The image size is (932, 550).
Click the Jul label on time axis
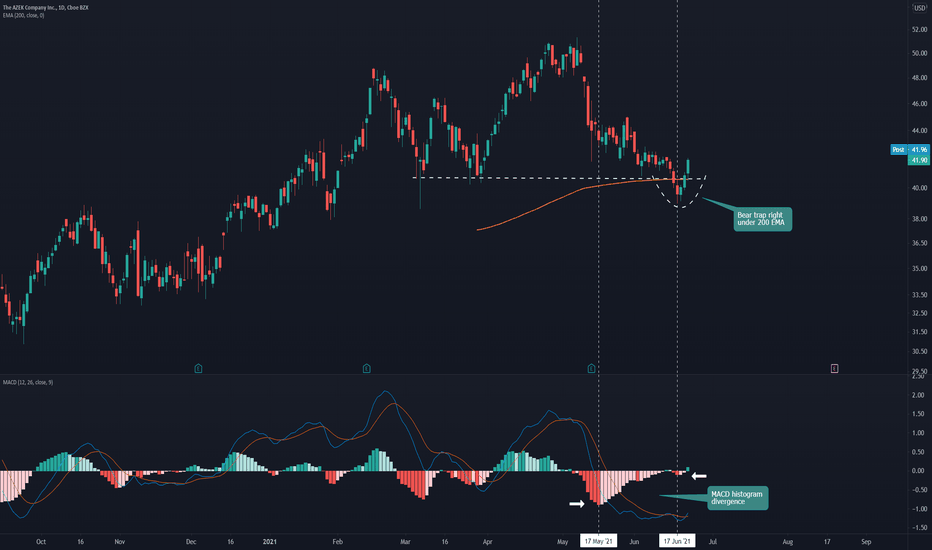click(x=713, y=542)
